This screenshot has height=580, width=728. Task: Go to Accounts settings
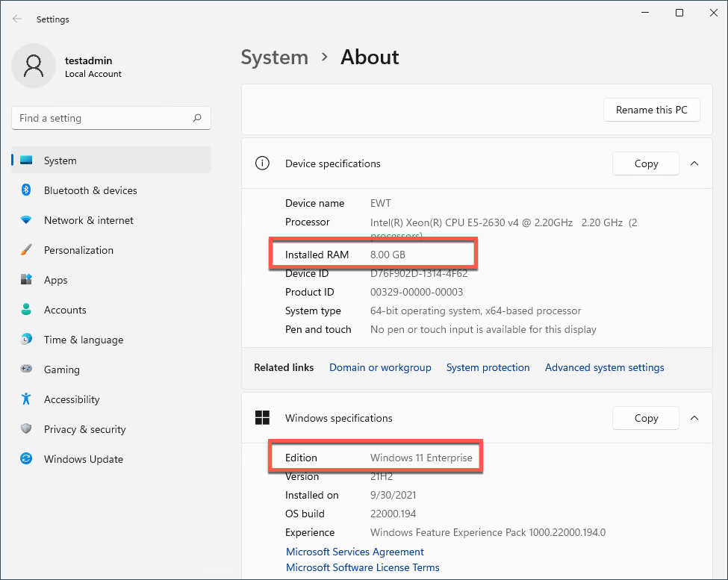point(111,310)
